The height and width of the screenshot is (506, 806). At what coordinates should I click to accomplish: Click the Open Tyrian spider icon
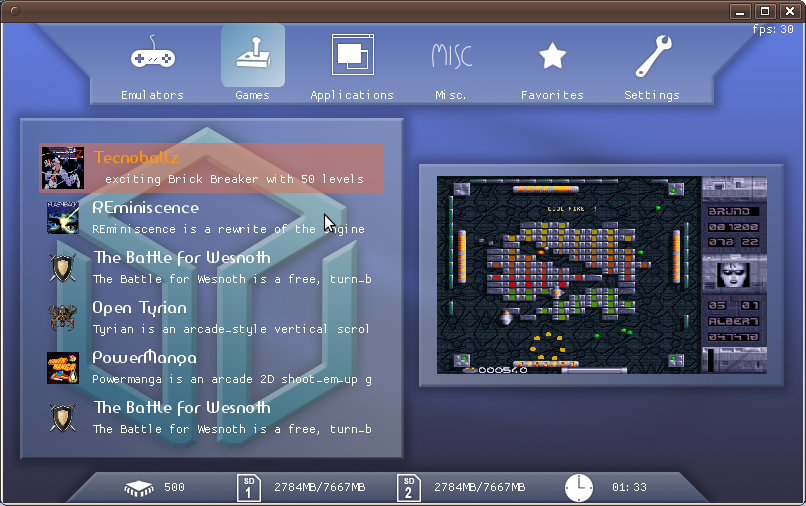(x=62, y=318)
